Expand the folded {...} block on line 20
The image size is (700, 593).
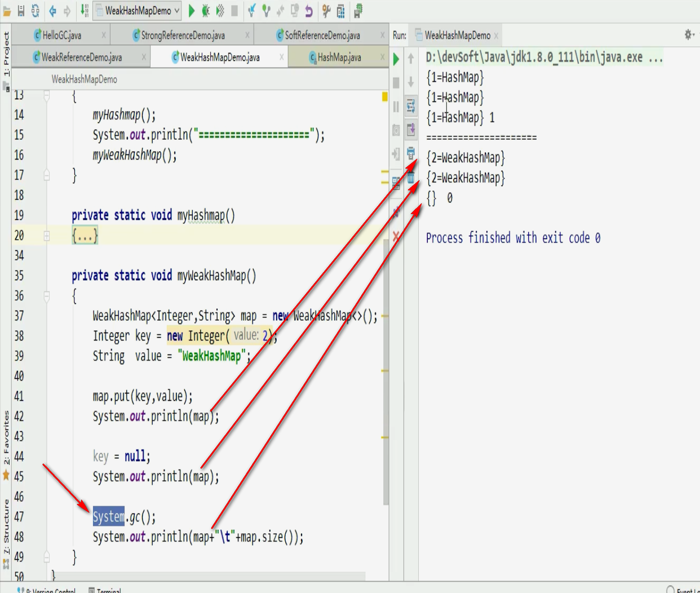coord(85,236)
